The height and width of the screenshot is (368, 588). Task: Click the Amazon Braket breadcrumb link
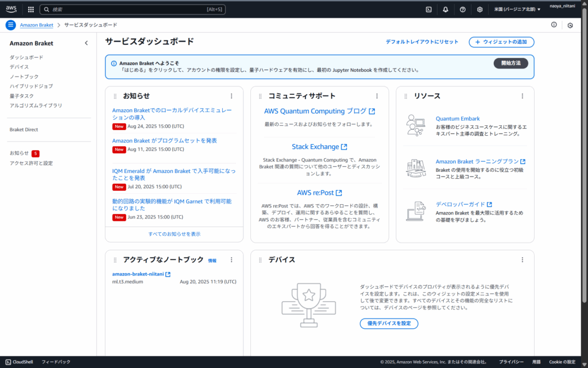(x=37, y=25)
